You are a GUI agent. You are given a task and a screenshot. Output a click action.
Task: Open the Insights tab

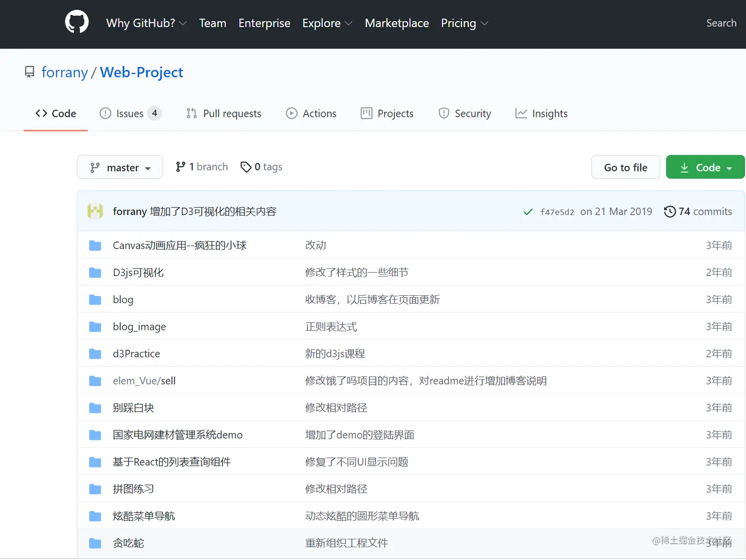click(541, 114)
